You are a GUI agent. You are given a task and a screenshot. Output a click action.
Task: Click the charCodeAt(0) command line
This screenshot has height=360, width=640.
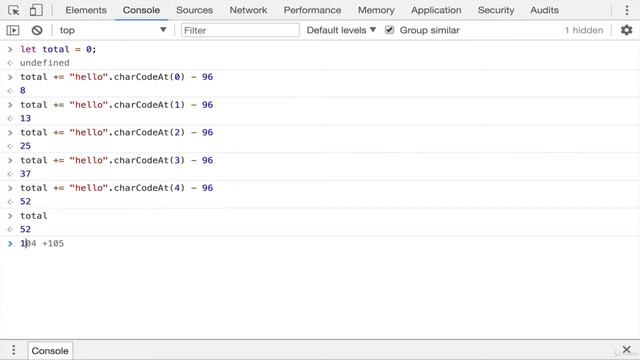coord(117,77)
